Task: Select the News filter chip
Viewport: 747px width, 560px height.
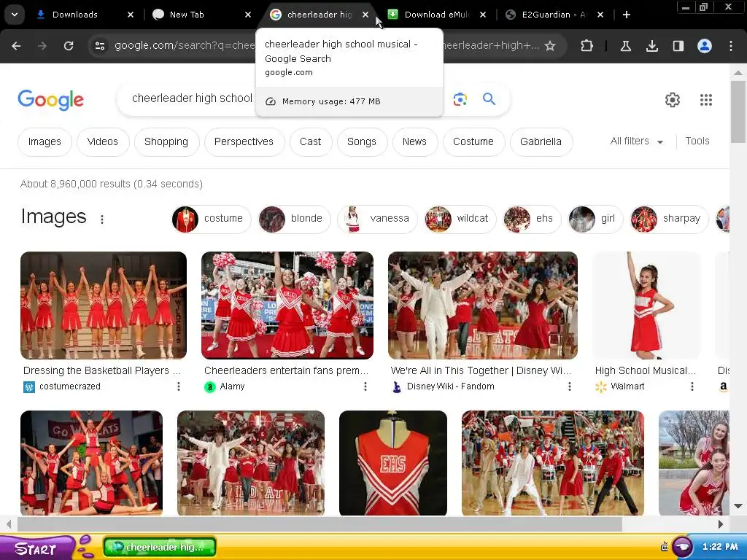Action: pyautogui.click(x=414, y=142)
